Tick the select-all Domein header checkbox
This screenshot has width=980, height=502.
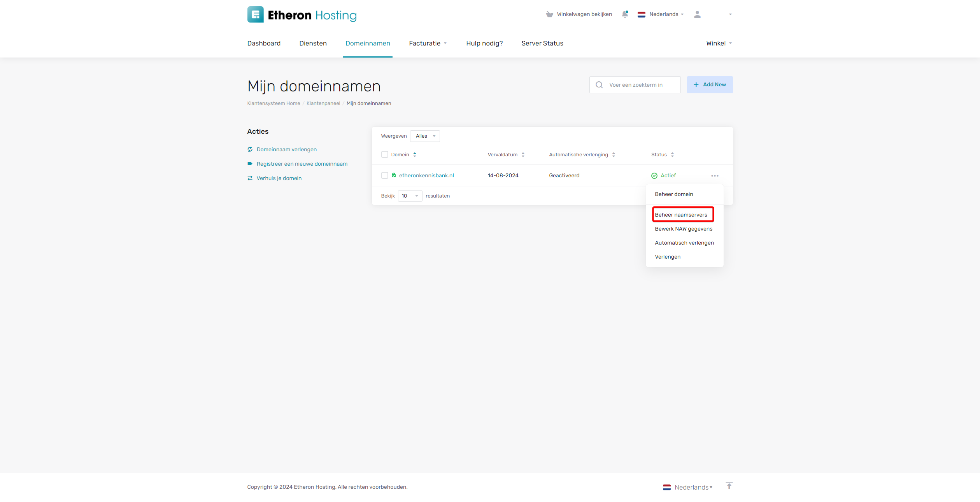[x=385, y=154]
